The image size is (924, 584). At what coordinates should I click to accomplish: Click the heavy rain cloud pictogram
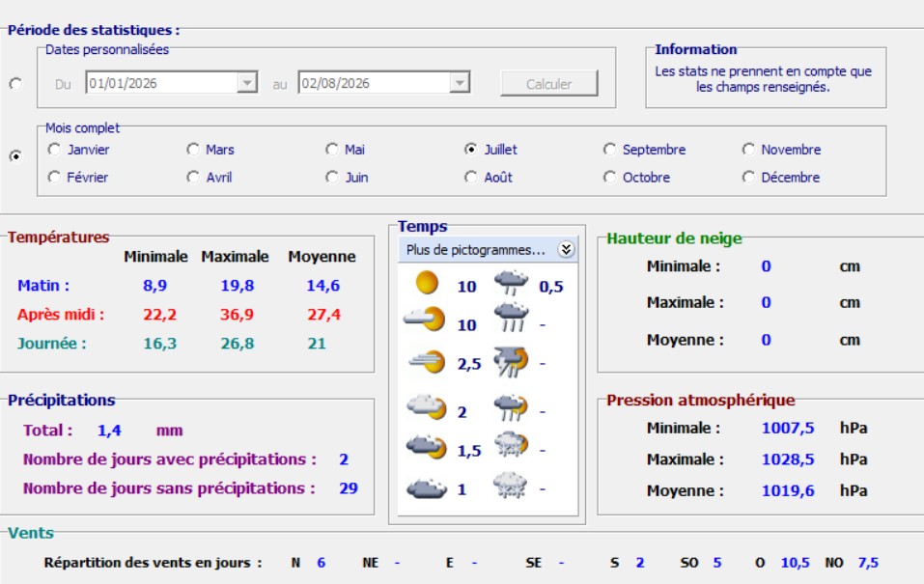coord(511,318)
